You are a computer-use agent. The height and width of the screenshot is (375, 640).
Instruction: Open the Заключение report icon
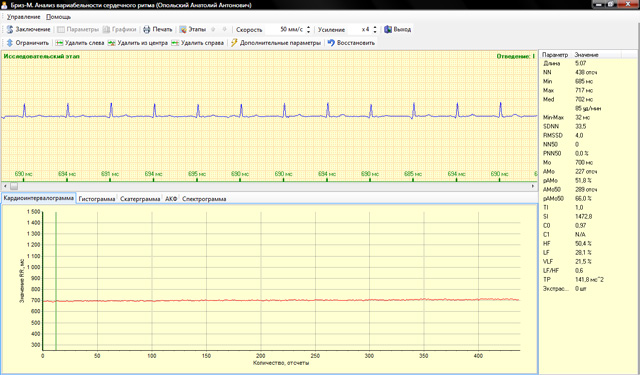[10, 29]
